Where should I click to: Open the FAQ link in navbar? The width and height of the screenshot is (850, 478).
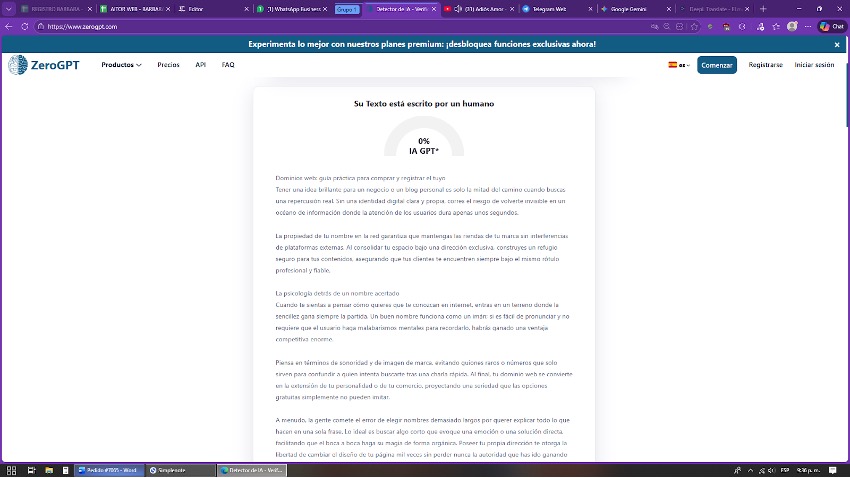(228, 65)
